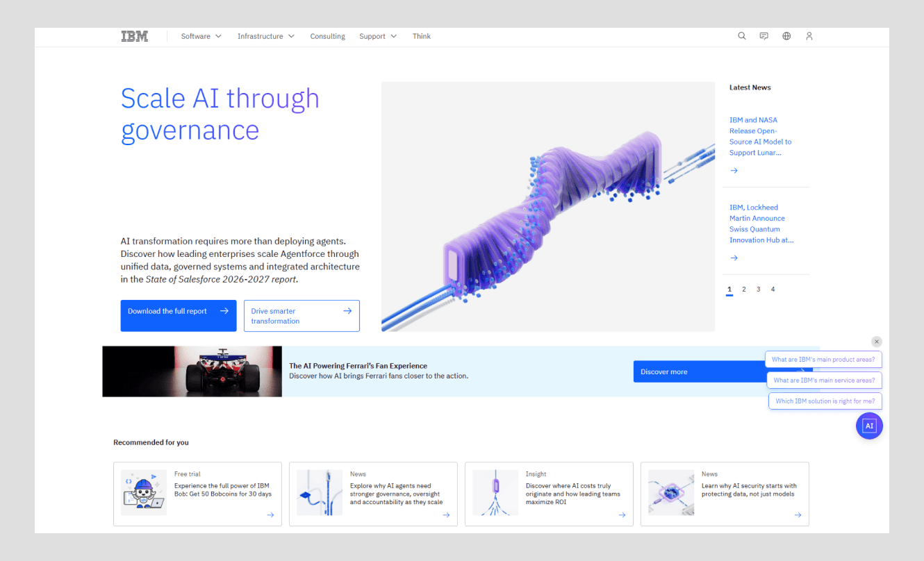Click the Ferrari race car image
The height and width of the screenshot is (561, 924).
click(192, 371)
